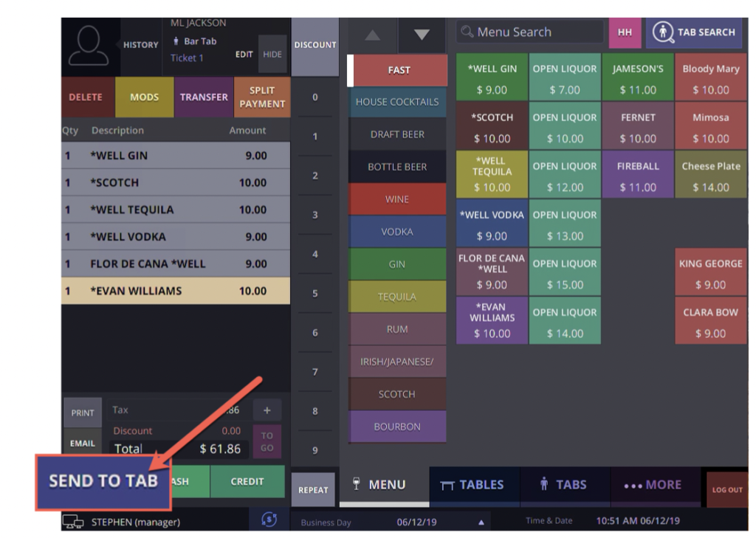Toggle the TO GO option
Screen dimensions: 756x538
(267, 441)
